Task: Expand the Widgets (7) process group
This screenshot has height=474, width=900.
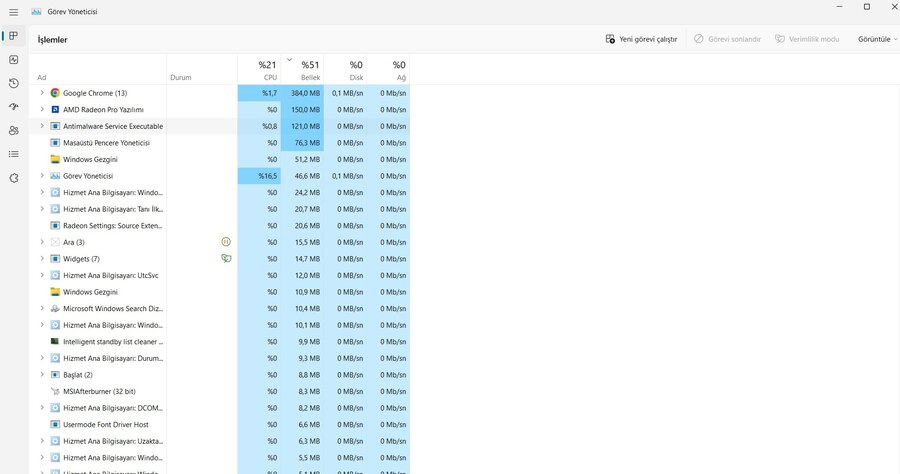Action: [41, 259]
